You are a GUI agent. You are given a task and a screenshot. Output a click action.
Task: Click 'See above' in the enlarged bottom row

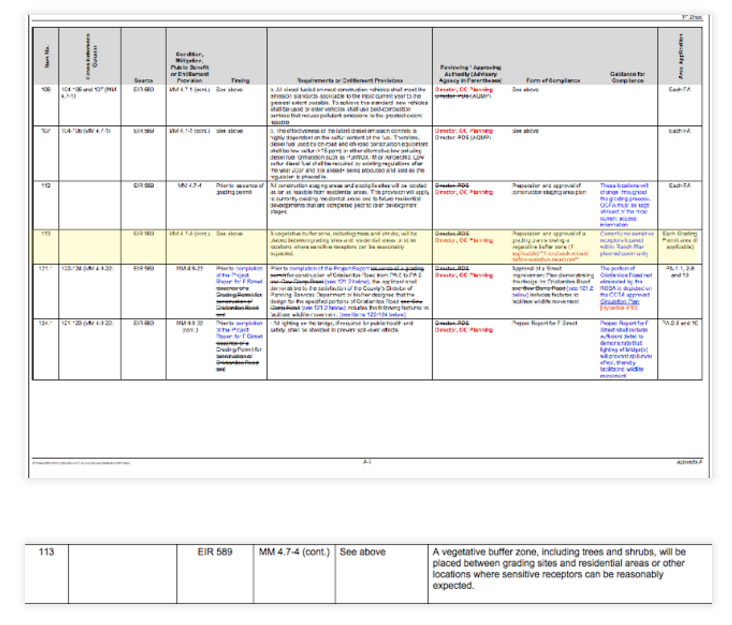click(362, 552)
